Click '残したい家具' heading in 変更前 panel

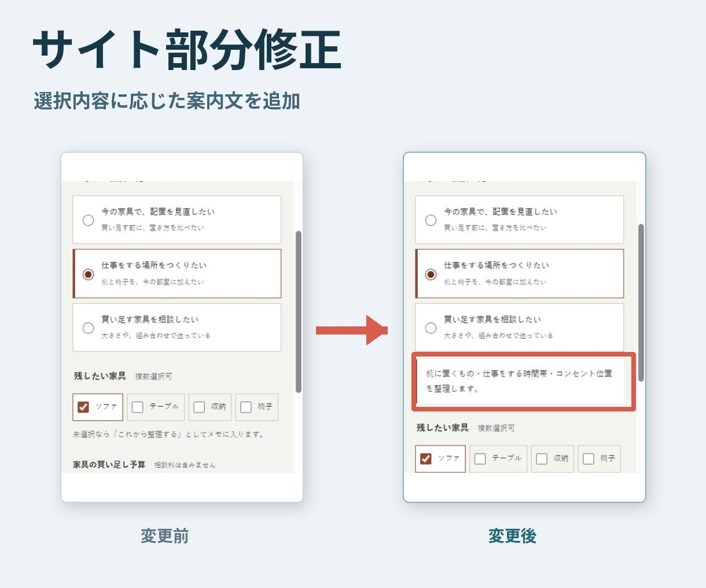click(100, 376)
